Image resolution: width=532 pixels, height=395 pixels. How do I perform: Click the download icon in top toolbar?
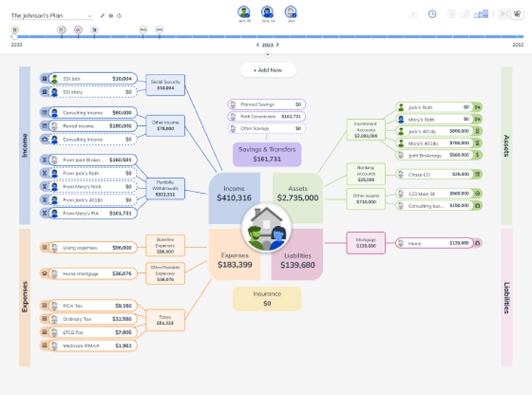click(x=413, y=14)
